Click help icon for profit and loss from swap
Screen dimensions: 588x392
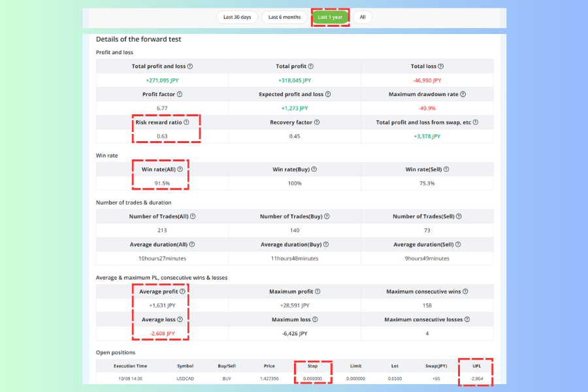pos(476,122)
